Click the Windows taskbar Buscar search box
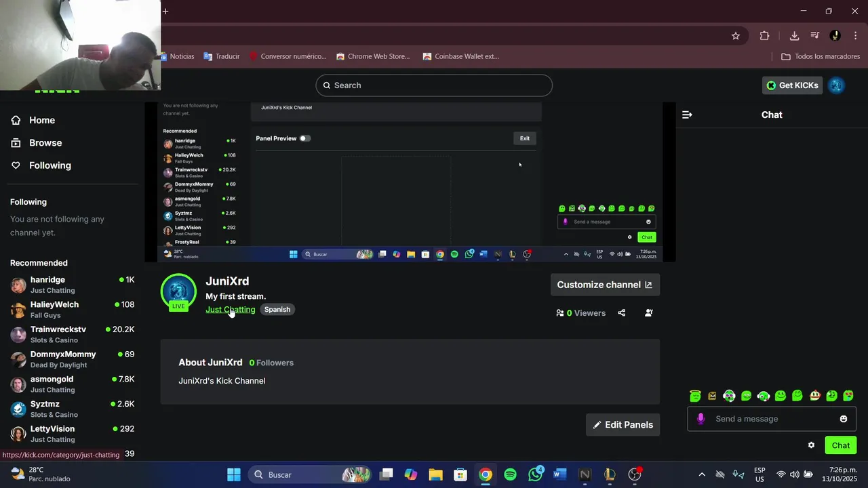 [311, 474]
